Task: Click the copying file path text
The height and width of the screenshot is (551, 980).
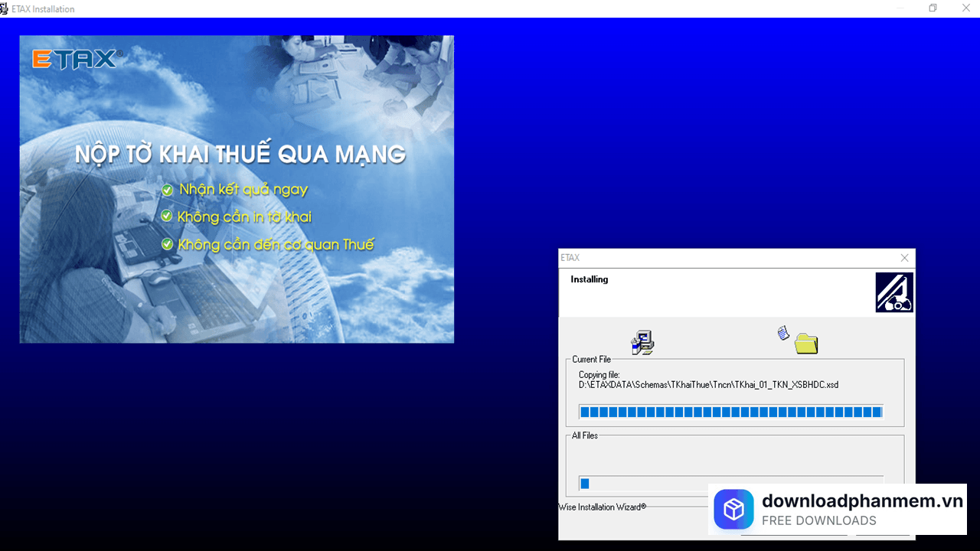Action: click(x=708, y=385)
